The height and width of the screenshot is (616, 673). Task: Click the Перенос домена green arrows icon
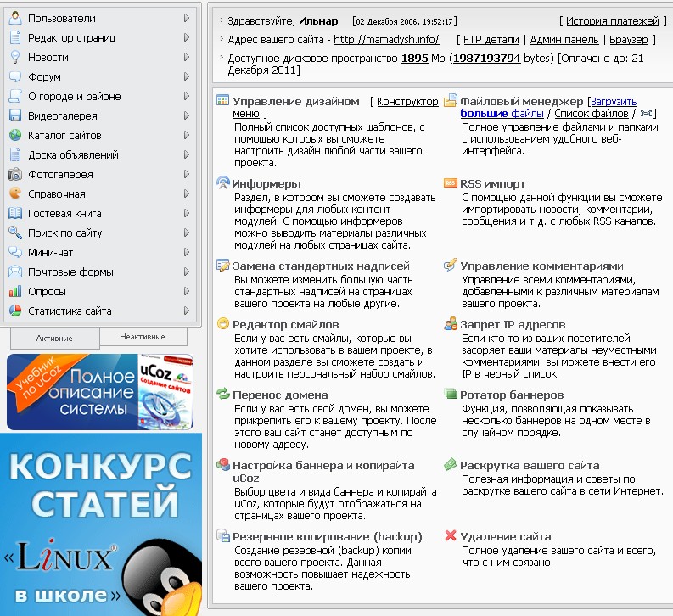pyautogui.click(x=223, y=395)
